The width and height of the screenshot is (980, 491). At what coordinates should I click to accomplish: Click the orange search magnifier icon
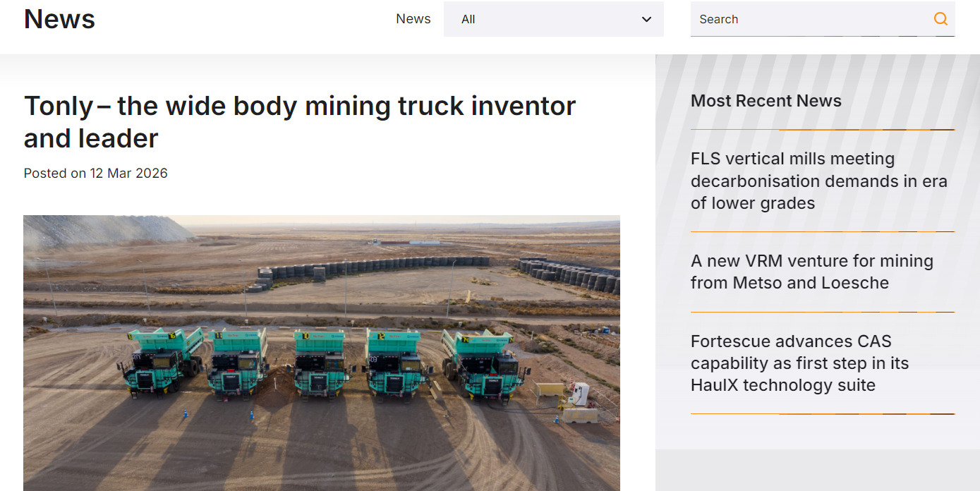940,19
